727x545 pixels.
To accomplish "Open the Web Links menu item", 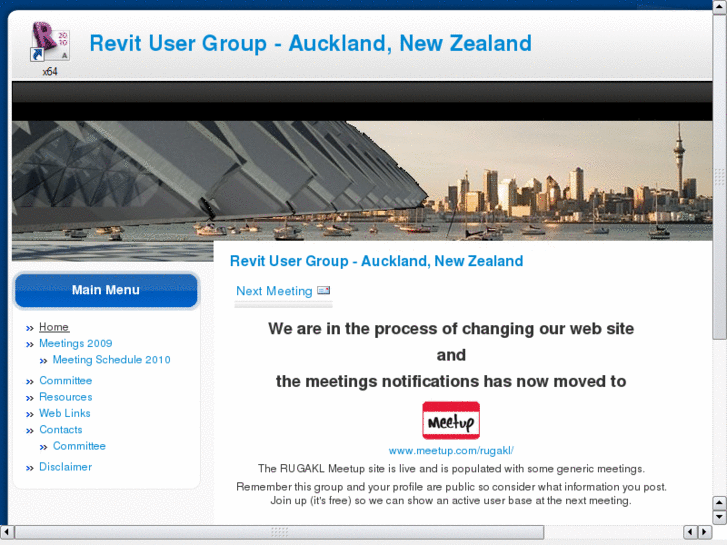I will coord(64,413).
